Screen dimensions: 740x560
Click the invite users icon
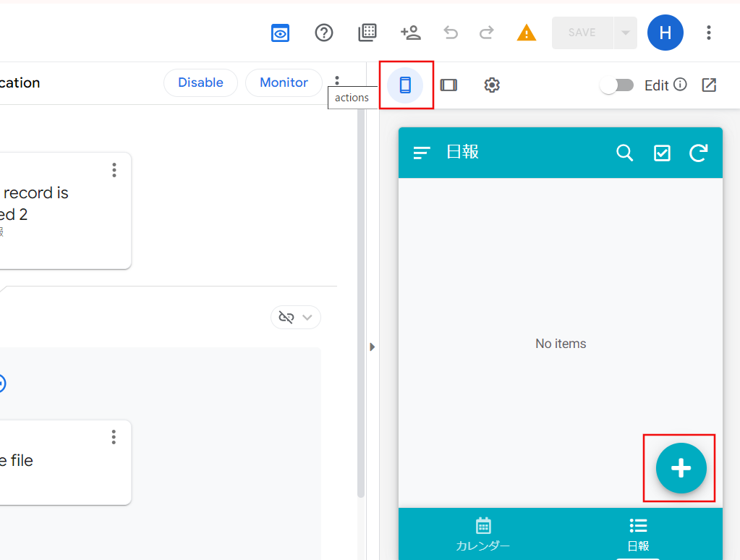coord(410,33)
